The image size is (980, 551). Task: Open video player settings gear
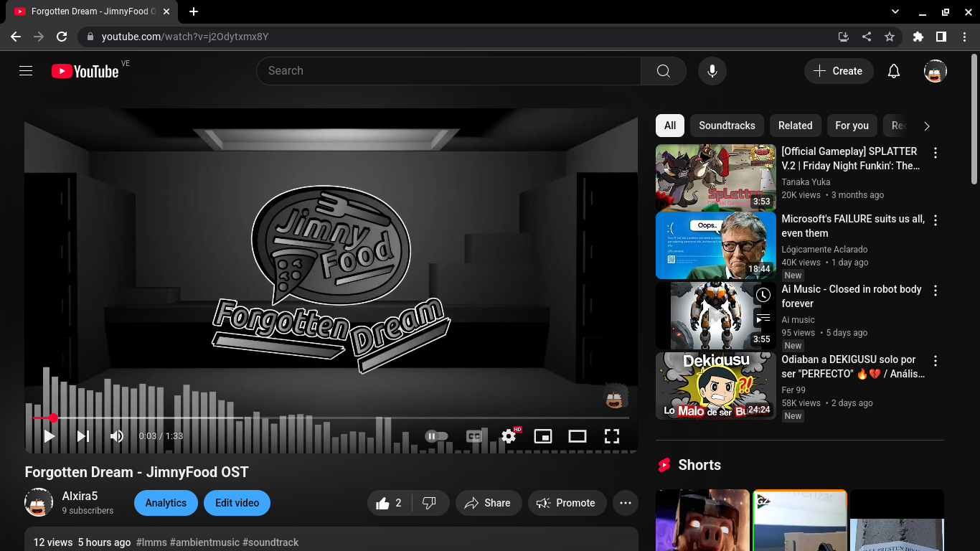(x=509, y=436)
